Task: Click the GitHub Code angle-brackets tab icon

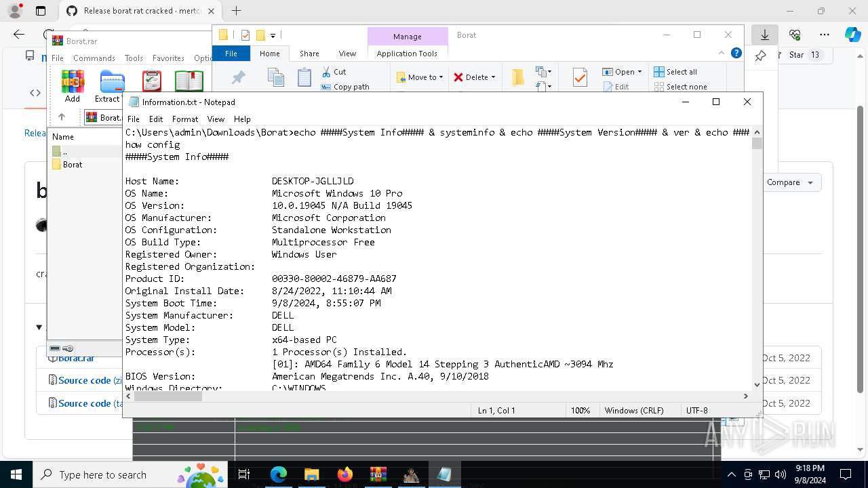Action: (x=35, y=93)
